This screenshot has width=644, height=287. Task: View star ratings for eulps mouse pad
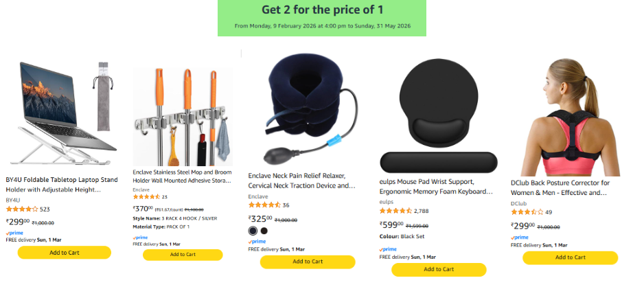click(395, 211)
